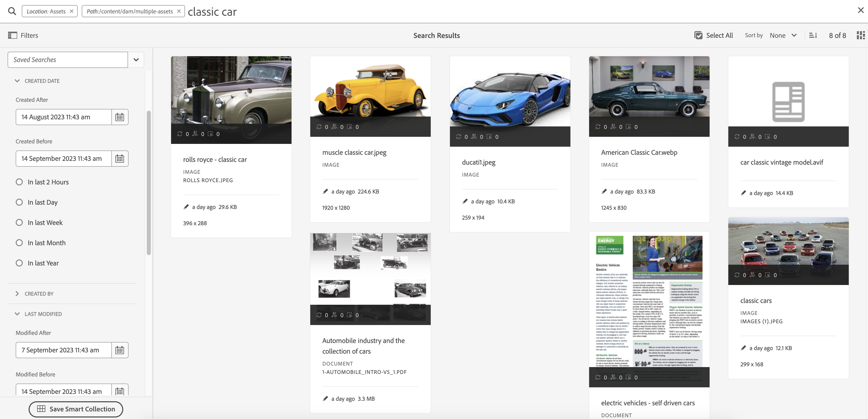Click the '1-AUTOMOBILE_INTRO-V5_1.PDF' filename

[x=364, y=372]
